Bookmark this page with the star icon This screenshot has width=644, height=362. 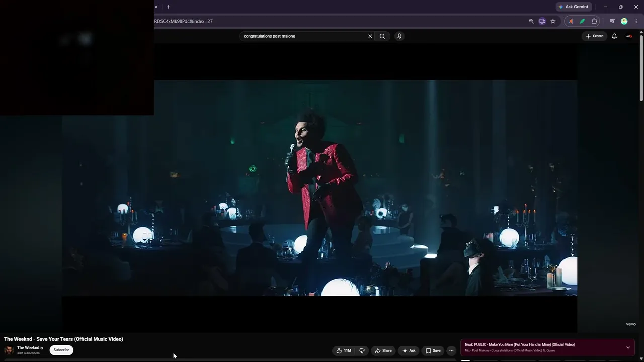(553, 21)
